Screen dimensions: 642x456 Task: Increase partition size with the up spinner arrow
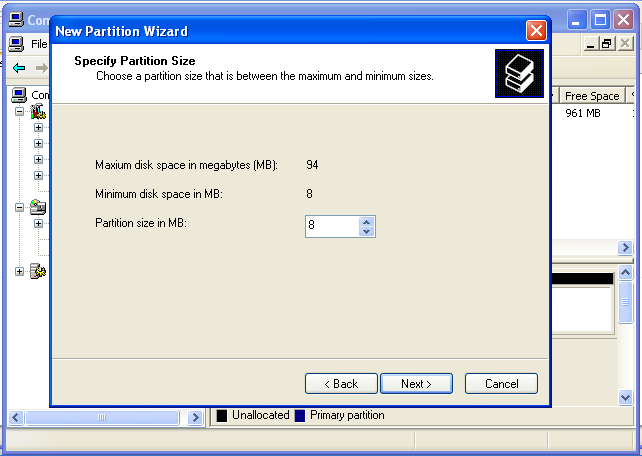pos(366,222)
